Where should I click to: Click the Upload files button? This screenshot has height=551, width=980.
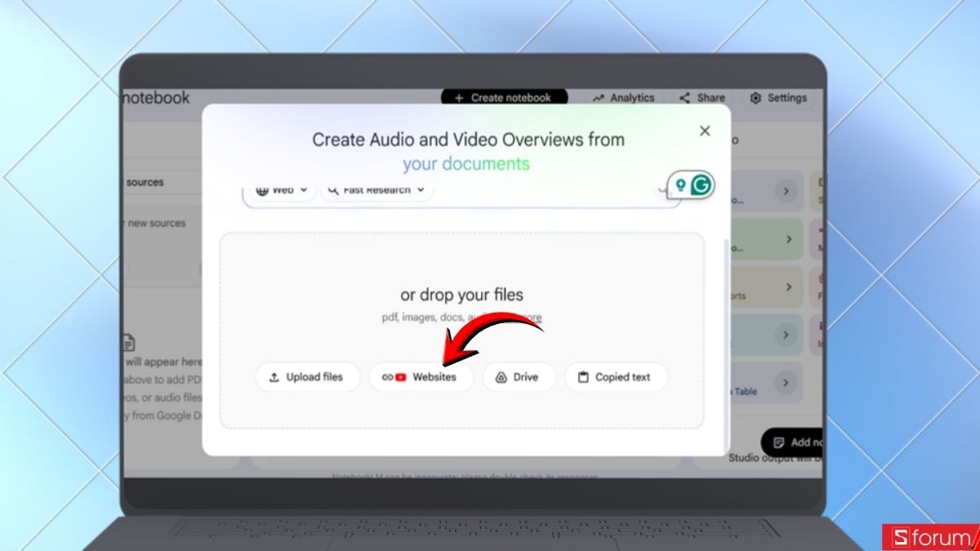tap(307, 377)
